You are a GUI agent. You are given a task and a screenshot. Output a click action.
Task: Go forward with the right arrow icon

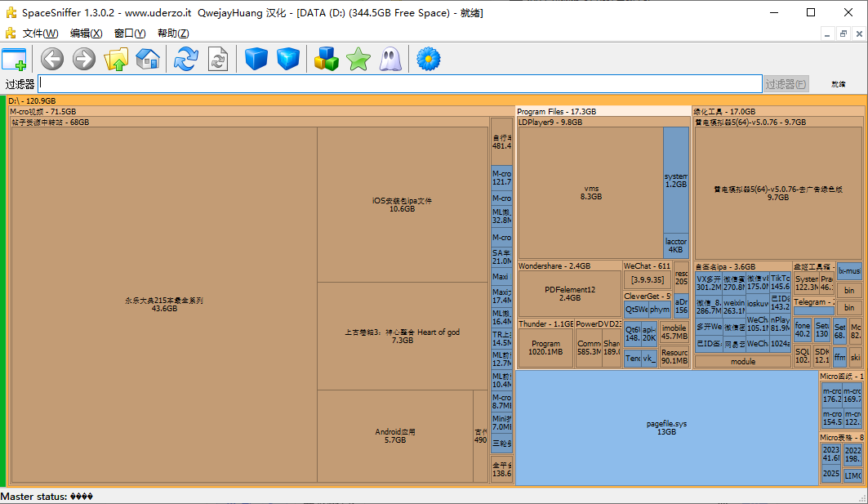click(84, 59)
